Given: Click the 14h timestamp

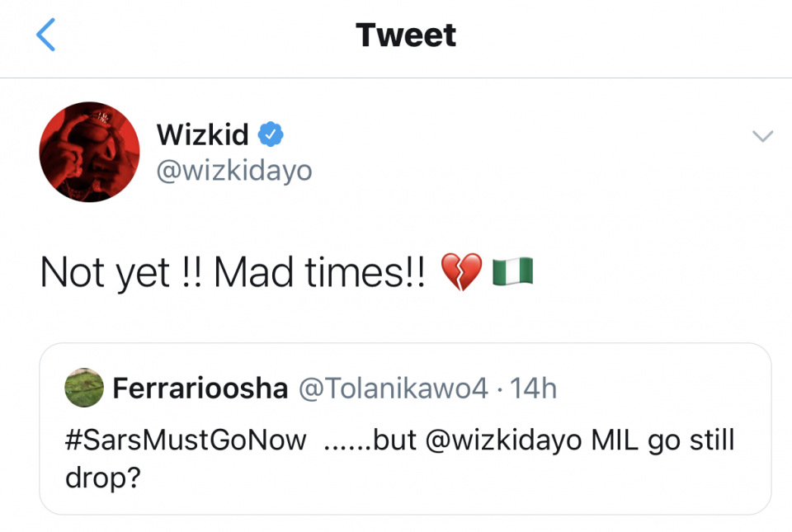Looking at the screenshot, I should [x=534, y=388].
